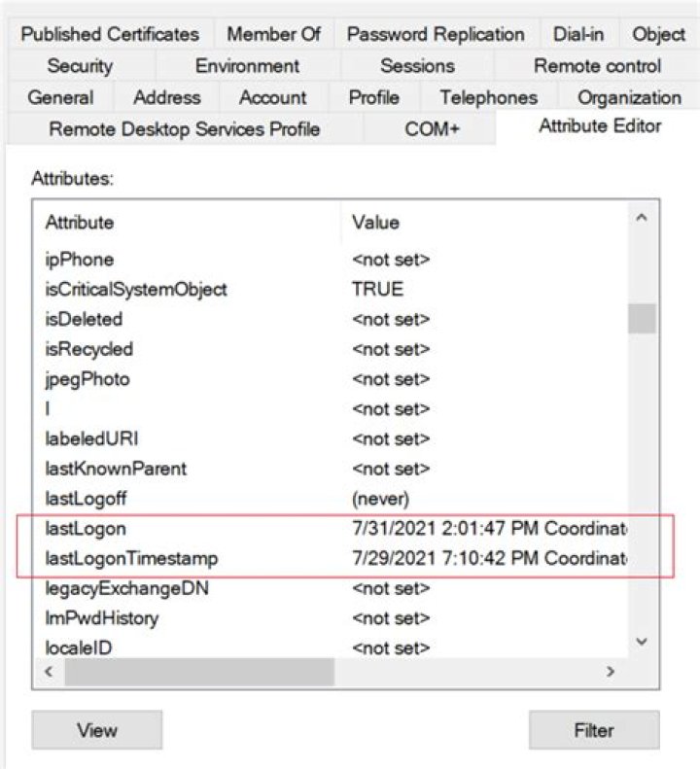Switch to Remote Desktop Services Profile tab
The width and height of the screenshot is (700, 769).
tap(185, 128)
